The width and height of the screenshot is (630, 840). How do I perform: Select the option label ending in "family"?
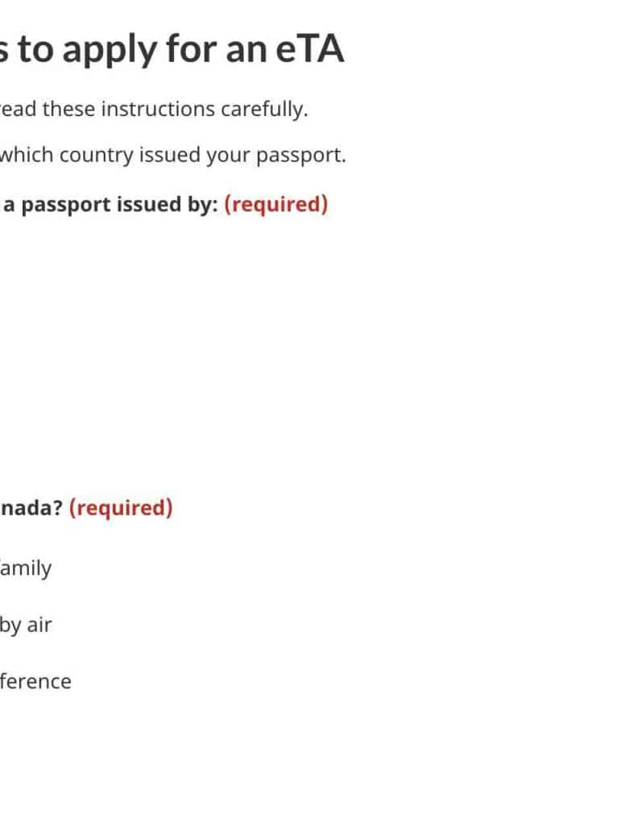[26, 568]
